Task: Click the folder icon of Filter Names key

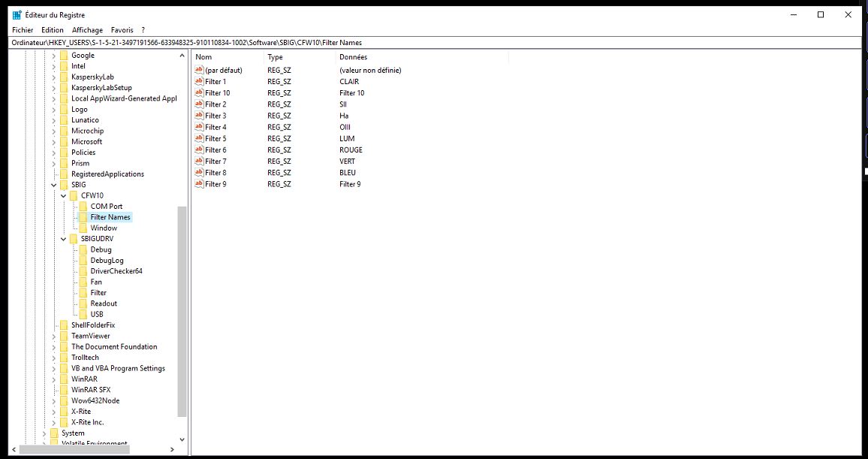Action: 83,217
